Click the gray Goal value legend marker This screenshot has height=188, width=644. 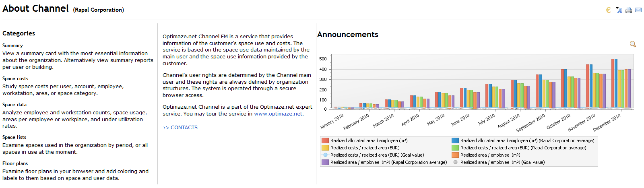pos(455,162)
